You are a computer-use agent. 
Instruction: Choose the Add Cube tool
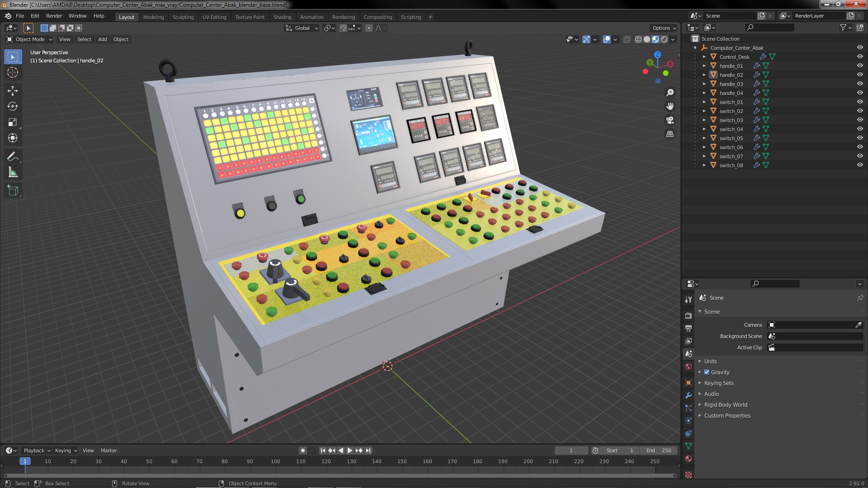(13, 191)
